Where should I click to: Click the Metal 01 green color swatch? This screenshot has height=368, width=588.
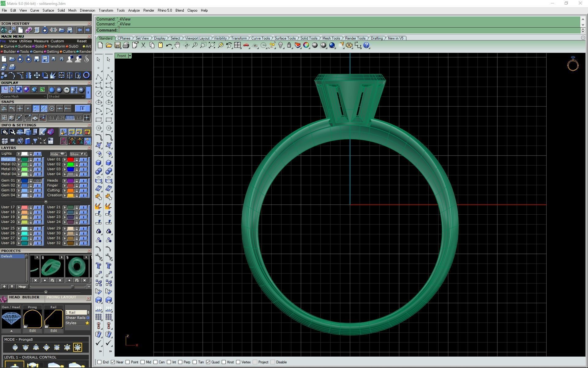(x=24, y=159)
